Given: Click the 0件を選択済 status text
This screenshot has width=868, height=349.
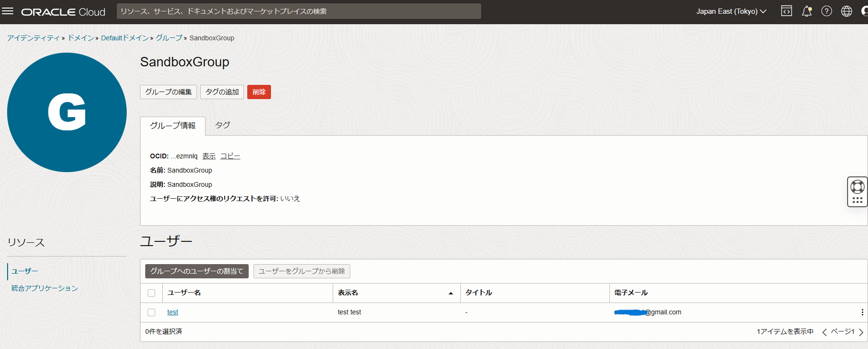Looking at the screenshot, I should coord(164,331).
